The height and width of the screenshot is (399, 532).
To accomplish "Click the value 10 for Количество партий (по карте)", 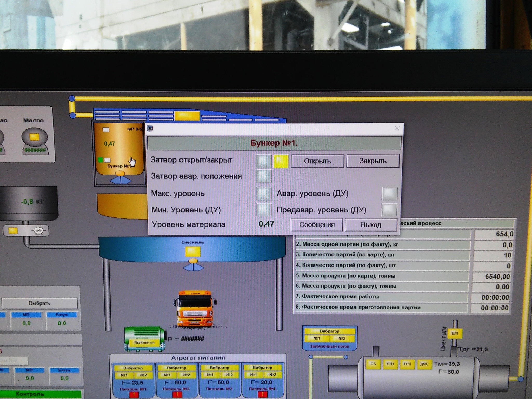I will pos(493,255).
